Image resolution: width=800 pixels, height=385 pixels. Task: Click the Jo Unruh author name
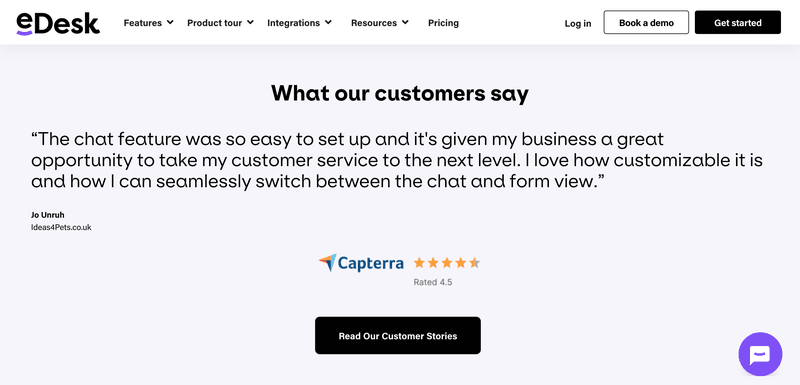click(x=47, y=215)
